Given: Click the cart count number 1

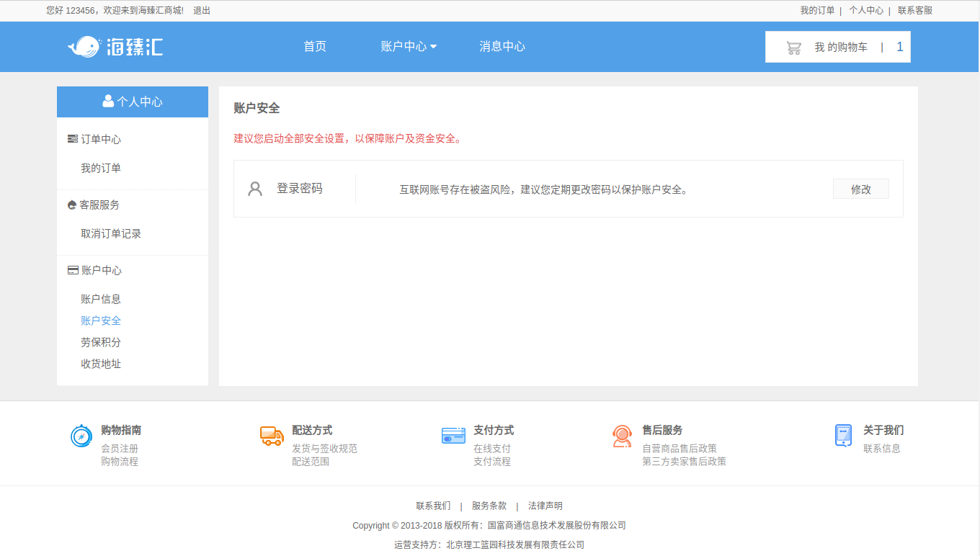Looking at the screenshot, I should pyautogui.click(x=899, y=47).
